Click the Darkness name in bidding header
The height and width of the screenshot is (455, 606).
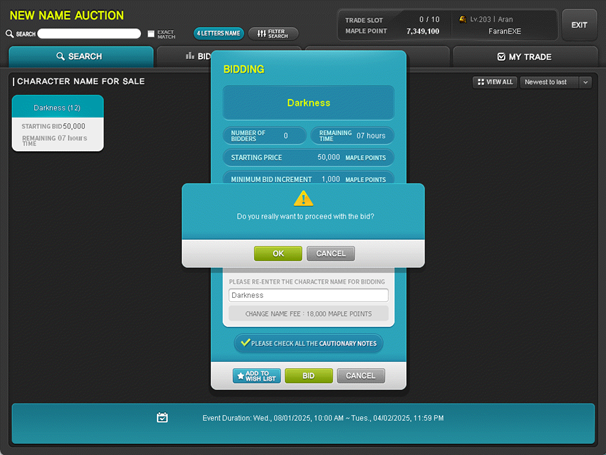click(x=308, y=103)
